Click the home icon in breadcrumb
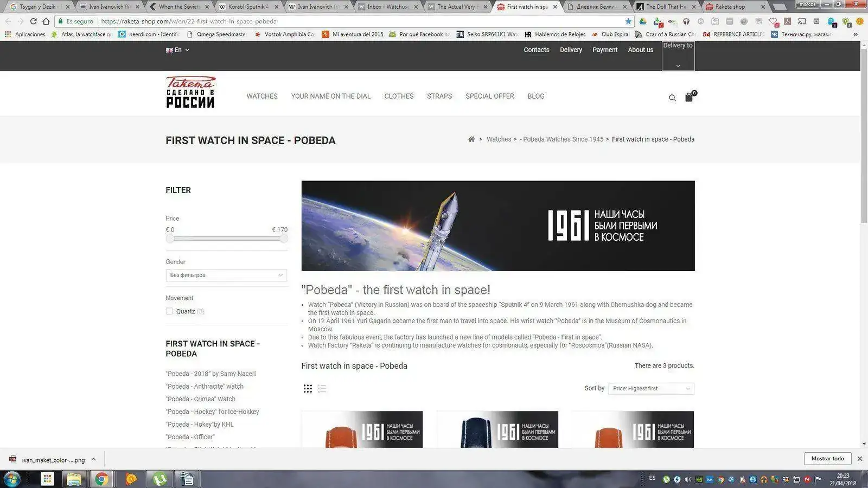The image size is (868, 488). 471,139
